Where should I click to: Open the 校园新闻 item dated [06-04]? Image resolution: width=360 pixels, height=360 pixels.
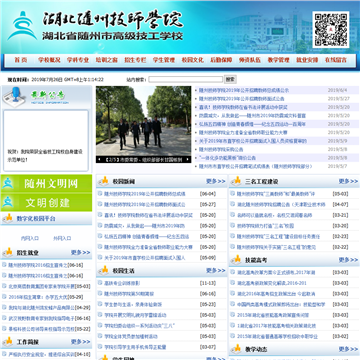(145, 194)
